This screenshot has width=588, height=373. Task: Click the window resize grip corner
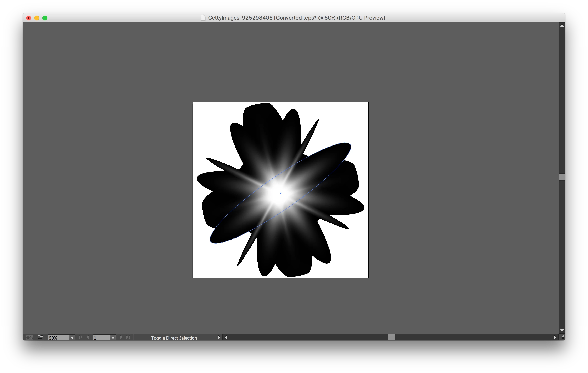pos(562,337)
